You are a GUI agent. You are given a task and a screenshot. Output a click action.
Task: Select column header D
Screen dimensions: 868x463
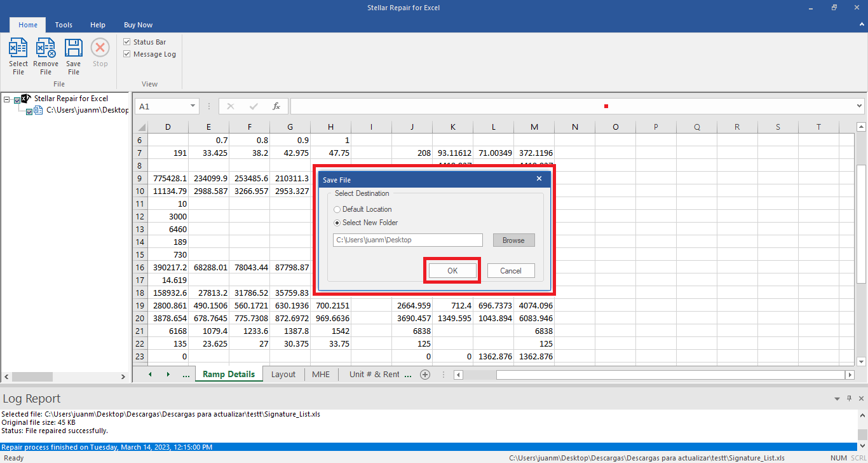[x=168, y=127]
